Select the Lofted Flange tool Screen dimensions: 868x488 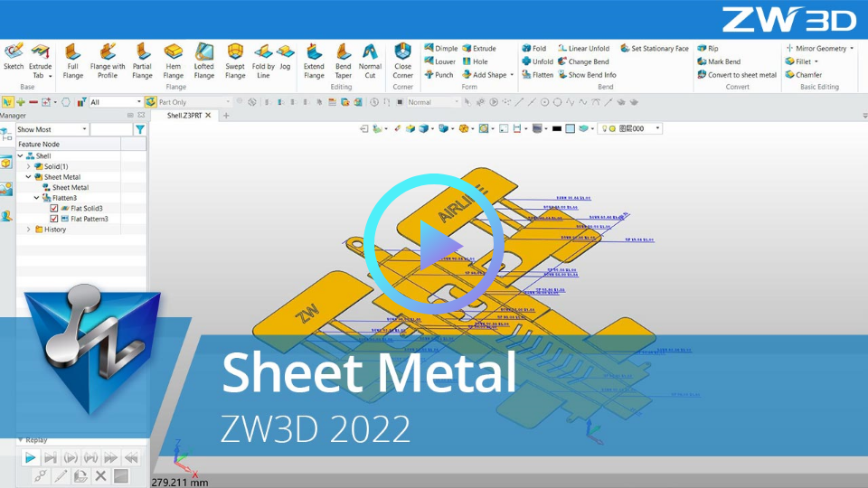203,61
